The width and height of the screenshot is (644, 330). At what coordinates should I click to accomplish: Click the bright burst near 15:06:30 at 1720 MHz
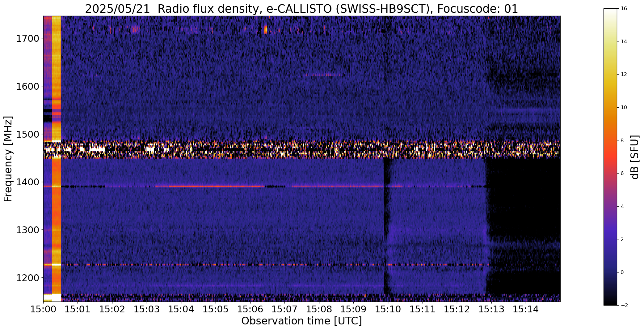click(x=266, y=30)
